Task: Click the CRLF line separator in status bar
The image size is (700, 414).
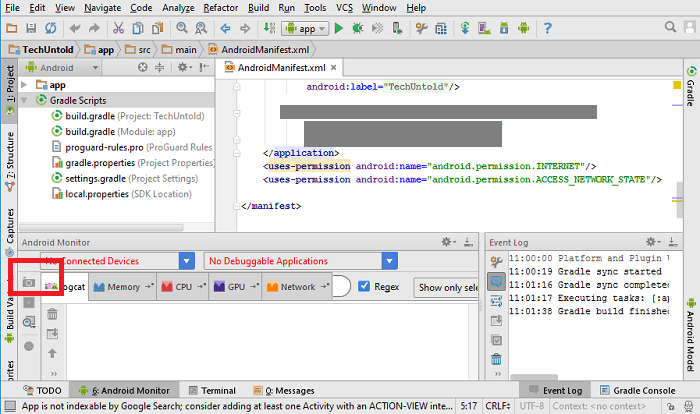Action: [x=497, y=406]
